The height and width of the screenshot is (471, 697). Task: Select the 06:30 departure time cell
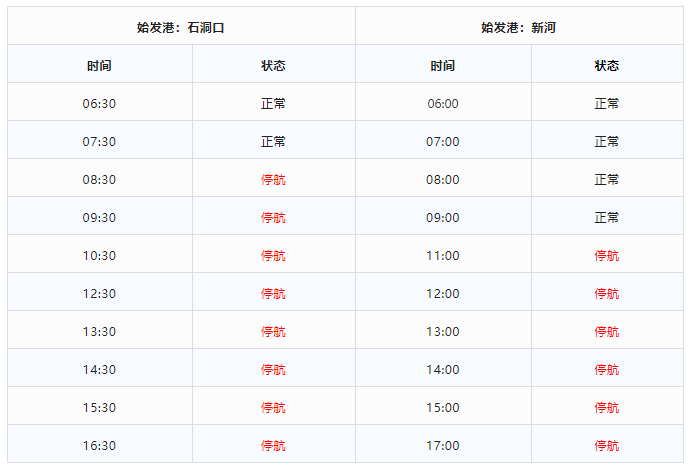coord(99,103)
